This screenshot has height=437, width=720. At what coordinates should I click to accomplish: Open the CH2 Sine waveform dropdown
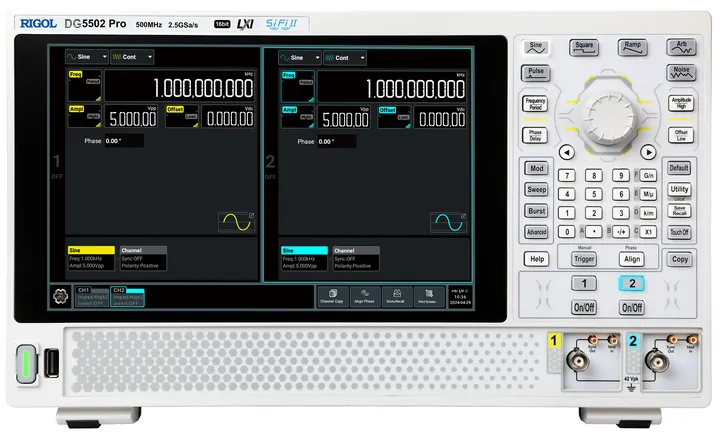[x=299, y=58]
